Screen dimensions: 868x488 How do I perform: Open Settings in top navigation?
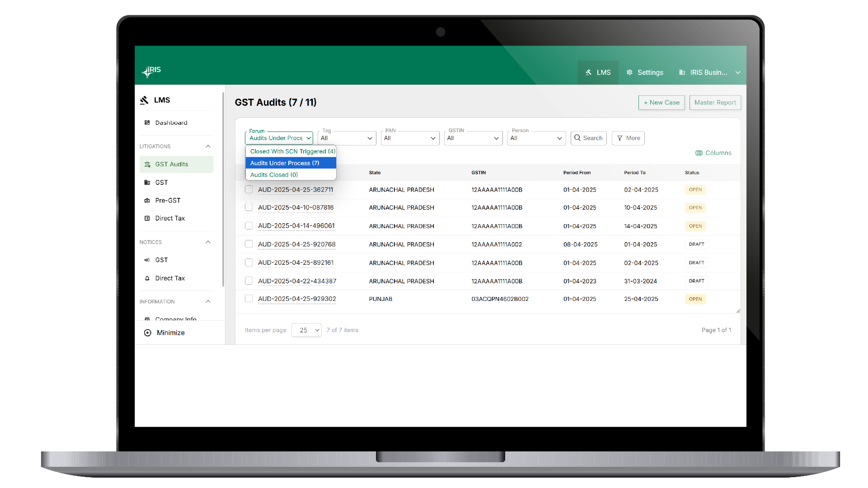tap(645, 72)
